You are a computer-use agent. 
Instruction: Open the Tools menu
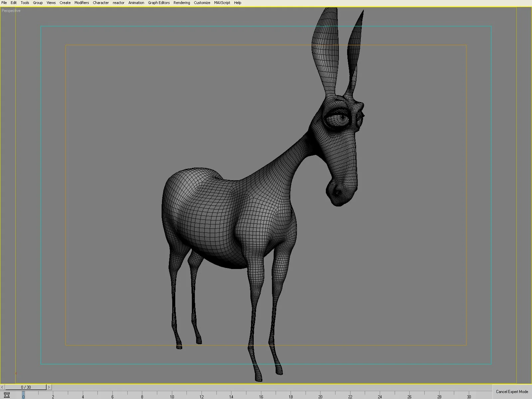tap(25, 3)
